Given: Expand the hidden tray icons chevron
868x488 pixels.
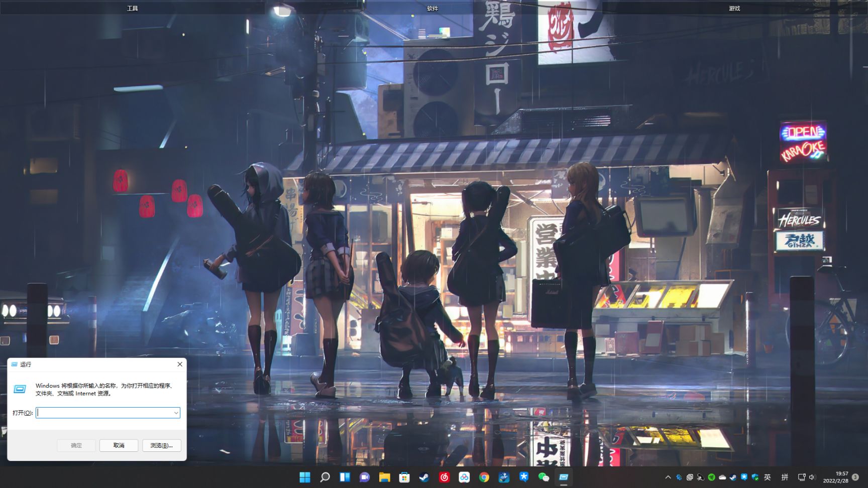Looking at the screenshot, I should 668,477.
